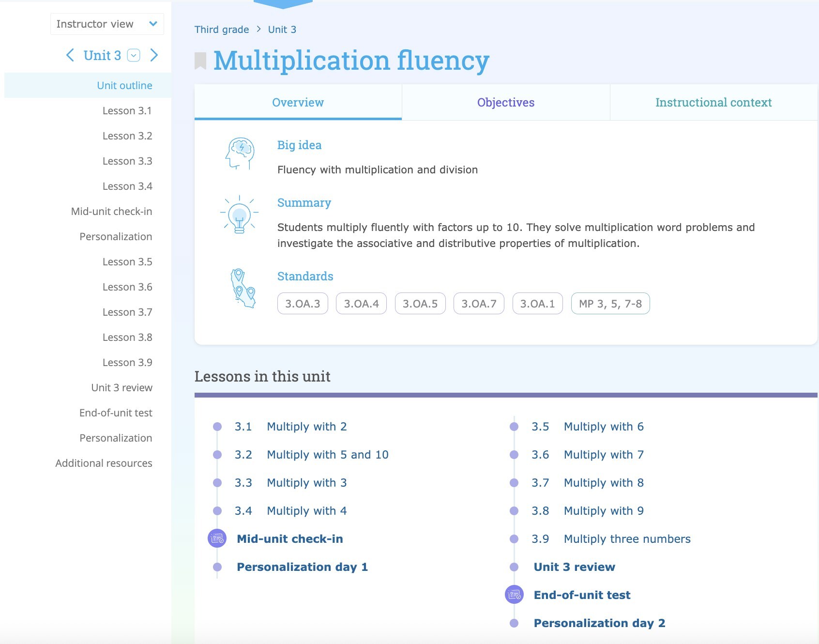Screen dimensions: 819x644
Task: Click the Summary lightbulb icon
Action: pos(239,215)
